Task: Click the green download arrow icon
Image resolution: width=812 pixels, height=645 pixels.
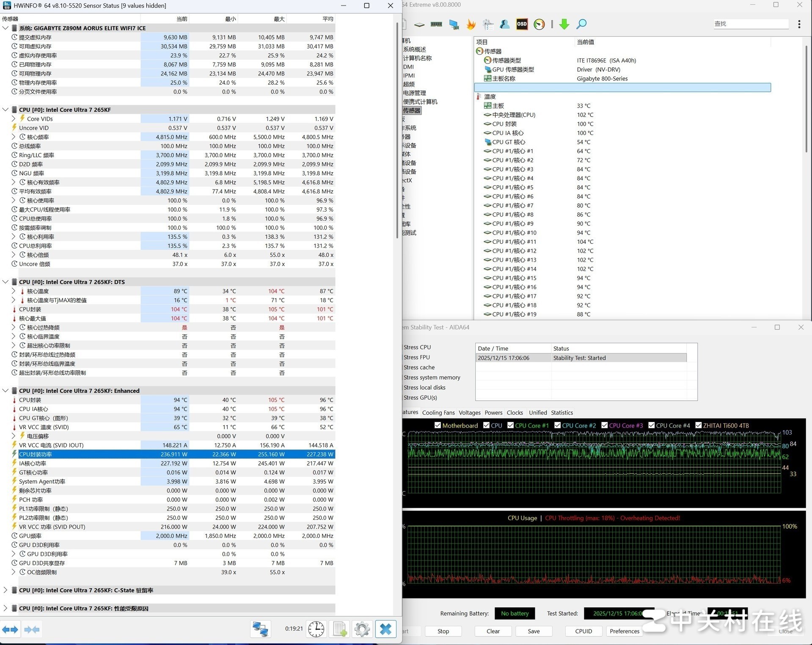Action: pos(564,25)
